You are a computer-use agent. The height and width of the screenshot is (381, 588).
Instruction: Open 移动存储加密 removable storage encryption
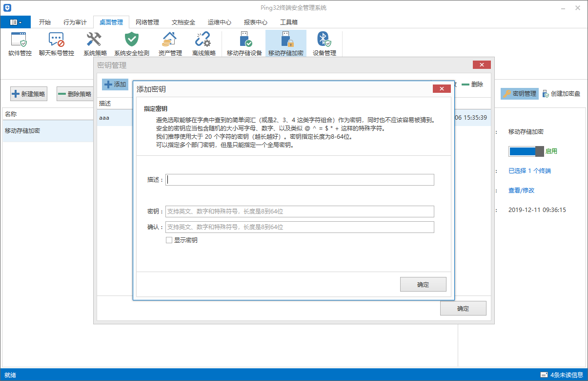(286, 44)
